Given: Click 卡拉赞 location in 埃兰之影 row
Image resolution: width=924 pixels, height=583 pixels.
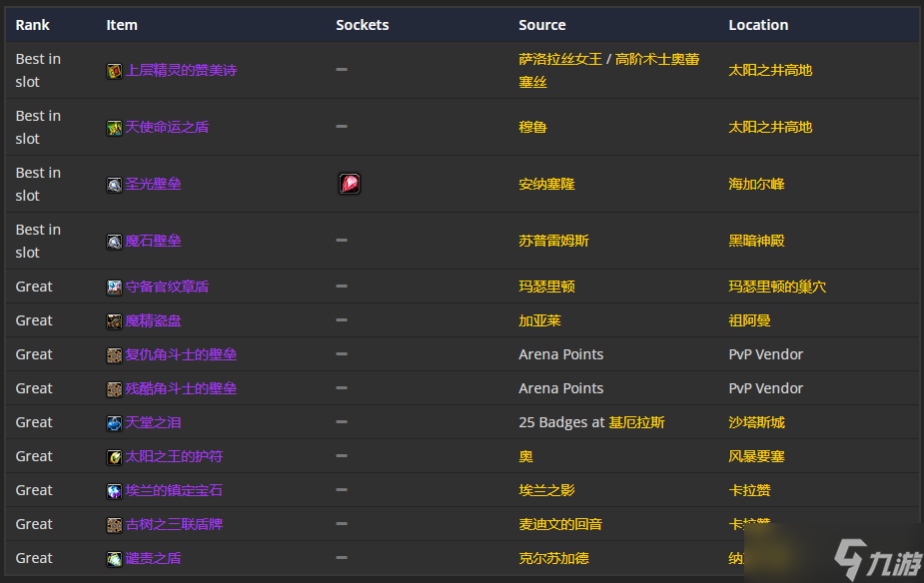Looking at the screenshot, I should pyautogui.click(x=749, y=490).
